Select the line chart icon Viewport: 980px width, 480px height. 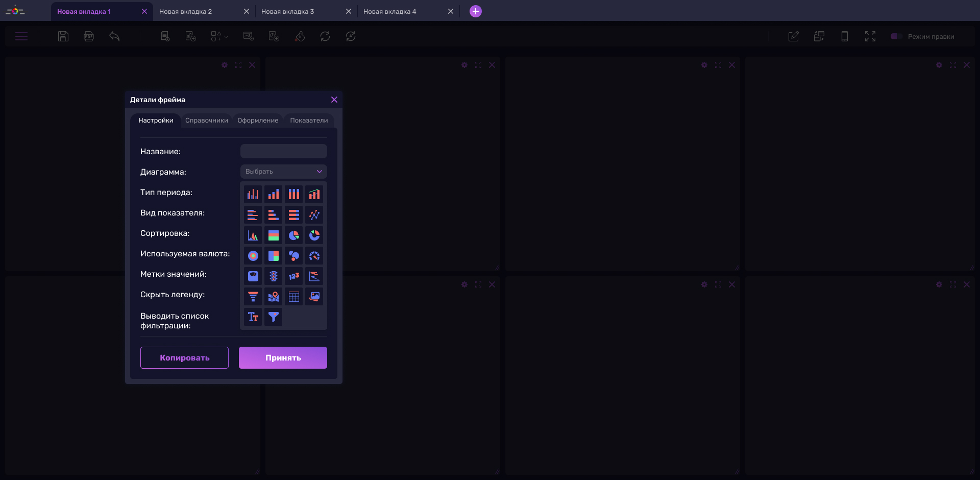[314, 215]
